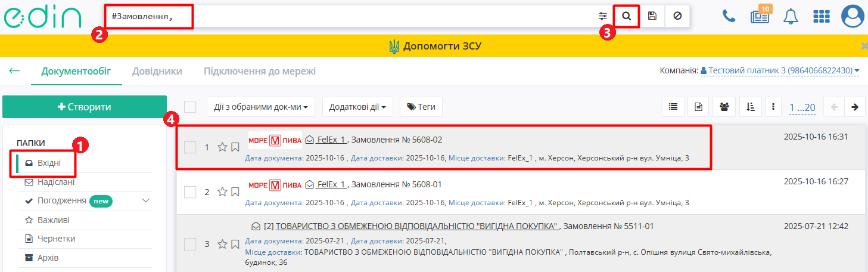Viewport: 868px width, 272px height.
Task: Save the search filter with diskette icon
Action: point(652,16)
